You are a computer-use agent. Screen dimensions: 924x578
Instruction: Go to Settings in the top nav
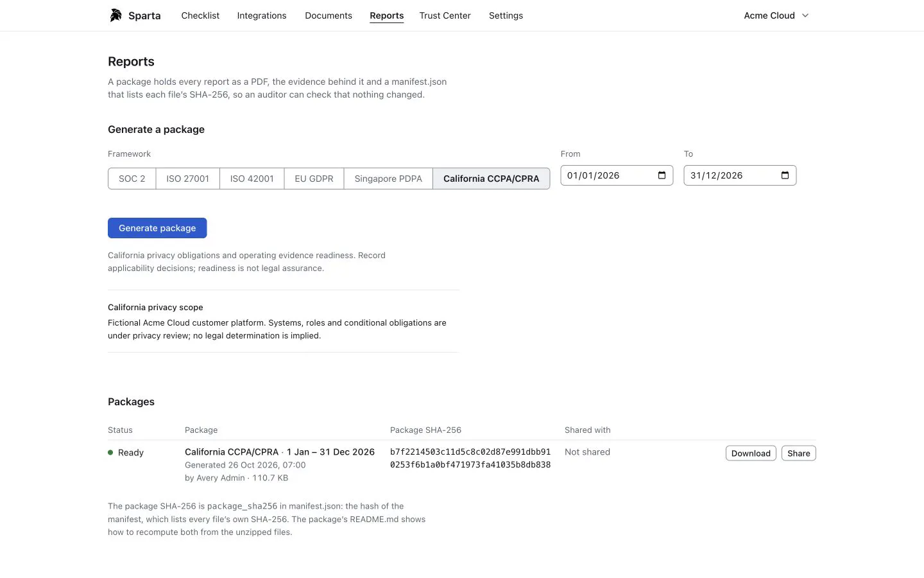[506, 15]
